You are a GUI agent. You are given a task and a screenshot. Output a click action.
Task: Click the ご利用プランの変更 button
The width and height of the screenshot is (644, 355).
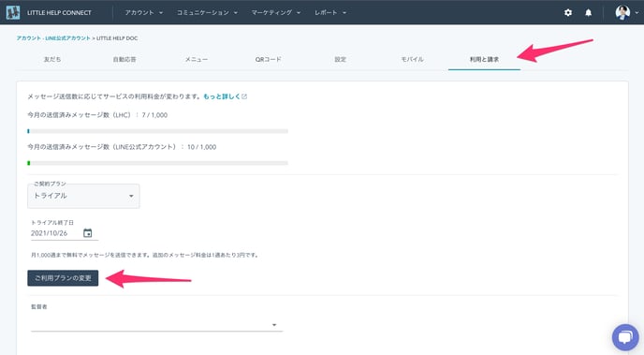63,278
